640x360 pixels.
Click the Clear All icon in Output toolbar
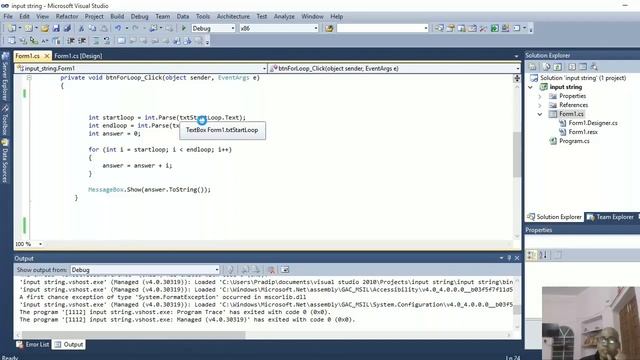point(271,269)
